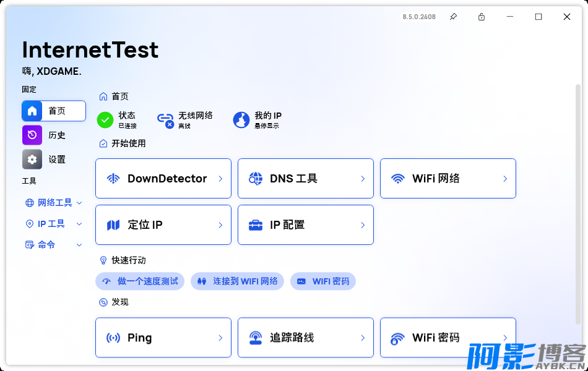Select the Home tab in sidebar

(54, 111)
